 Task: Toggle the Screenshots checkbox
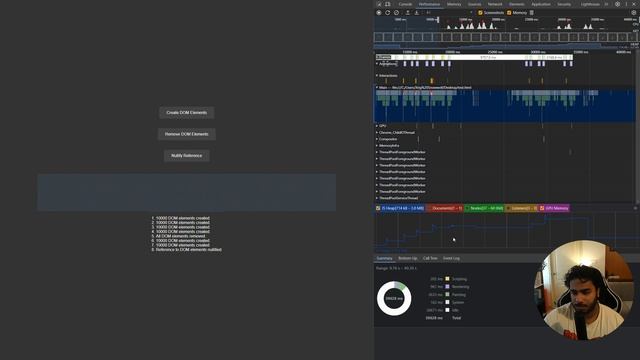point(480,13)
